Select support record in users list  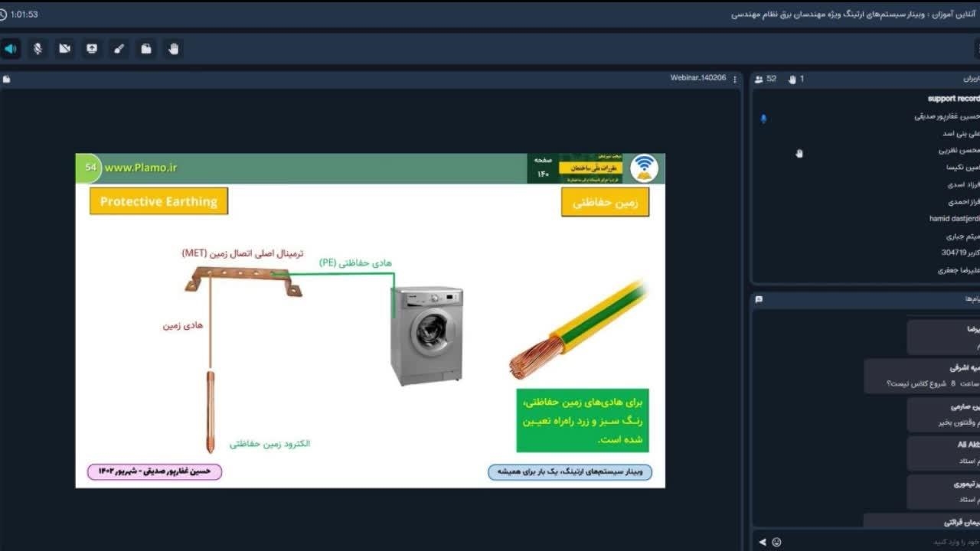(952, 99)
